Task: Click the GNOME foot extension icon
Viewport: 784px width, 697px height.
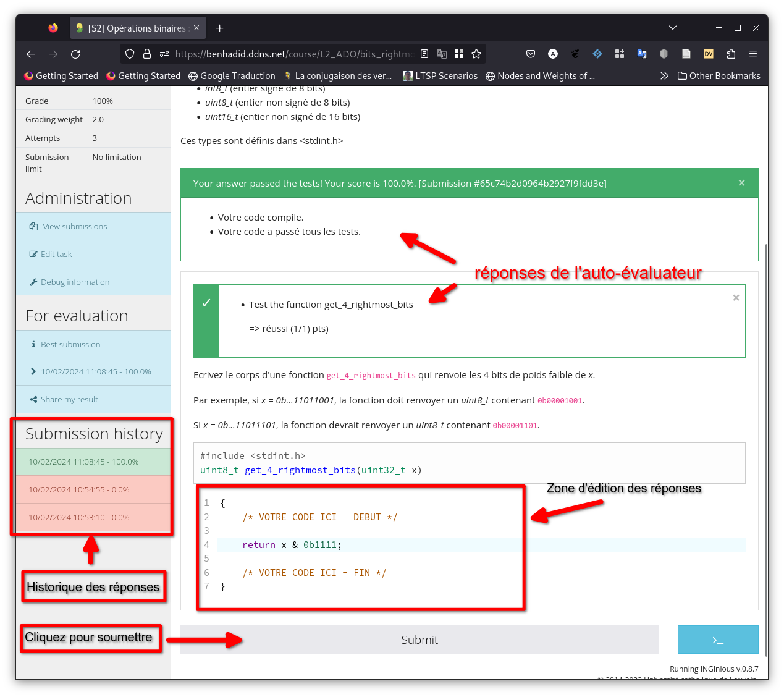Action: click(x=575, y=54)
